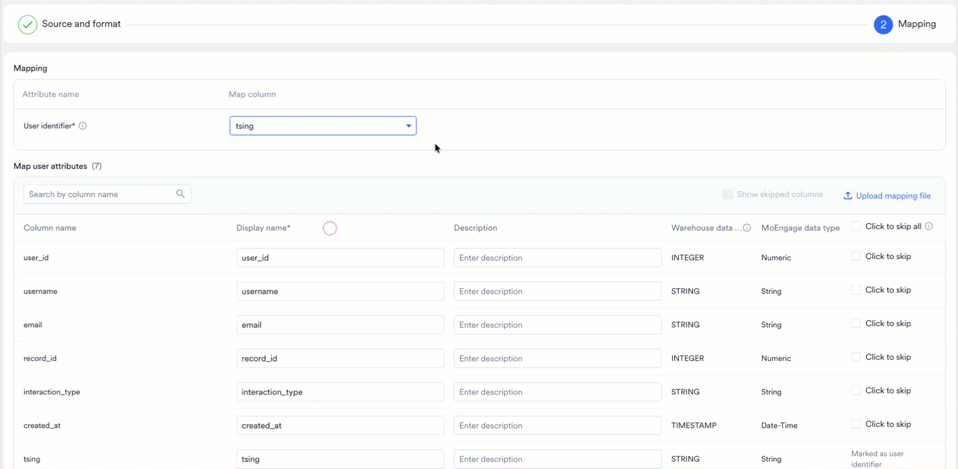Click info icon next to Click to skip all
The width and height of the screenshot is (958, 469).
pyautogui.click(x=929, y=227)
